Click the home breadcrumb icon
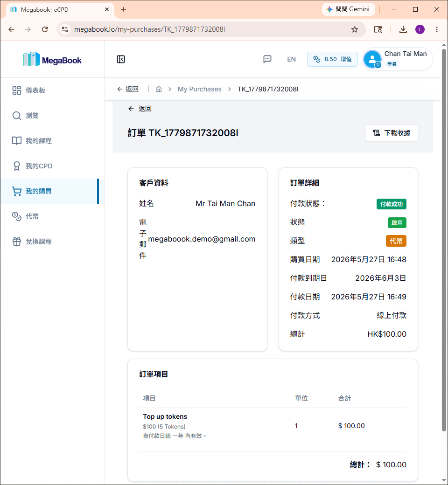This screenshot has width=448, height=485. point(159,89)
